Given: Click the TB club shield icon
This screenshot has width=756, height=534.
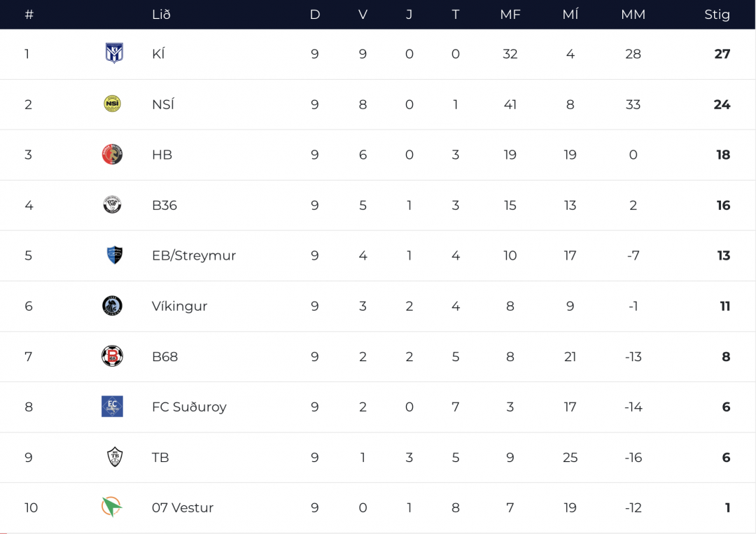Looking at the screenshot, I should [114, 456].
